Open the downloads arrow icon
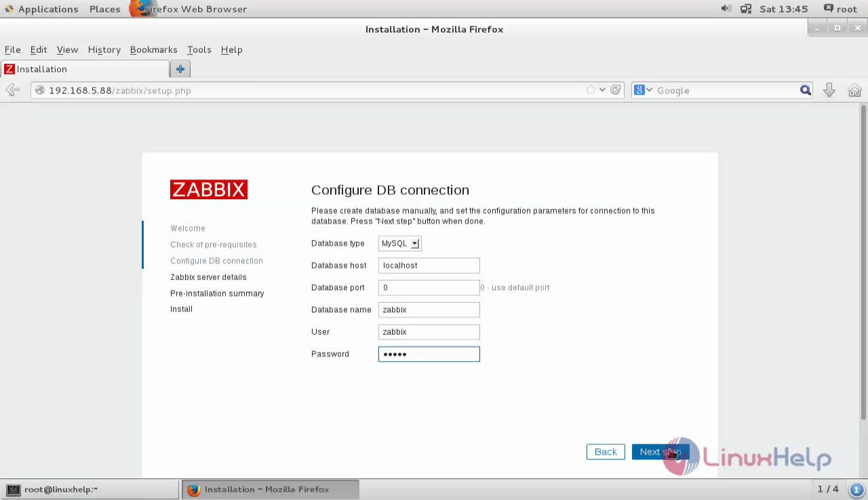 829,90
